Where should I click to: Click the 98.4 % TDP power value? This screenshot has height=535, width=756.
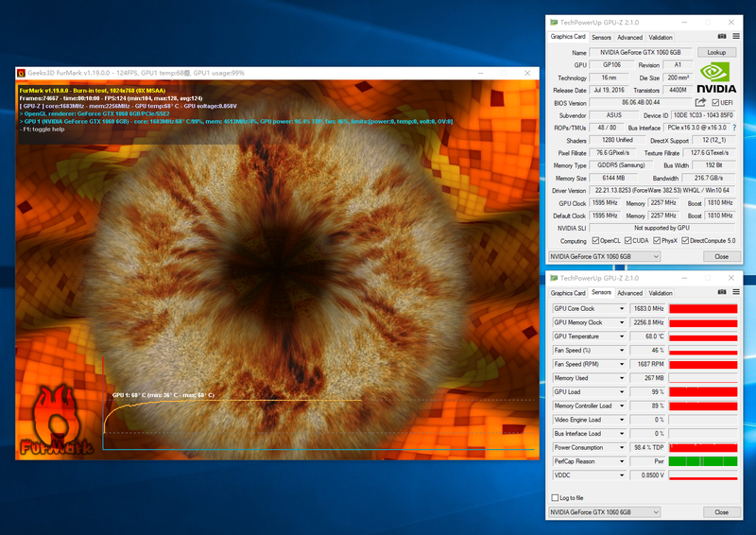click(x=648, y=448)
